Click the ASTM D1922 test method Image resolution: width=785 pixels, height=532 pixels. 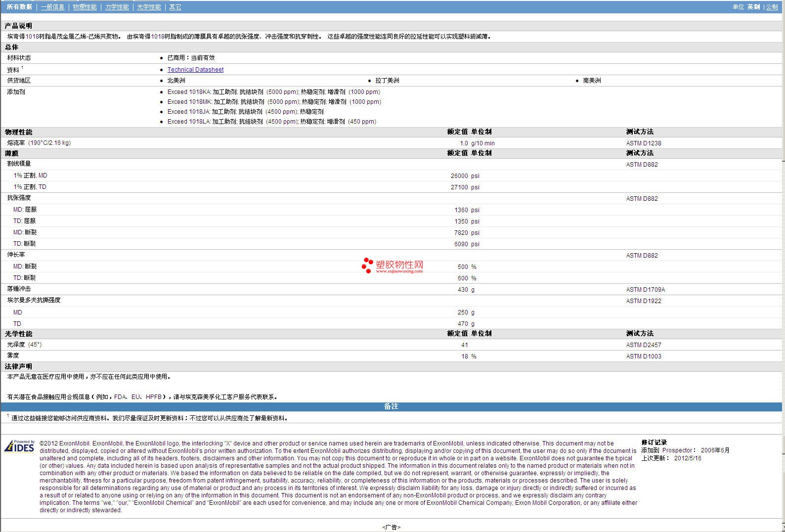click(x=644, y=301)
